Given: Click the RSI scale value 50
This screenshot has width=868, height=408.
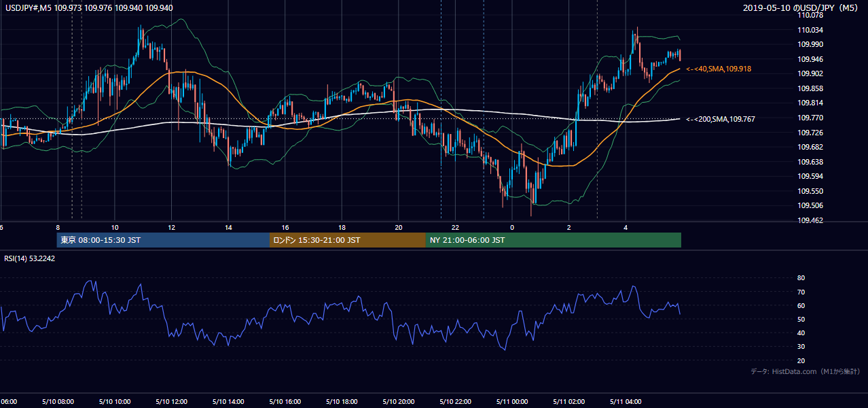Looking at the screenshot, I should pos(801,319).
